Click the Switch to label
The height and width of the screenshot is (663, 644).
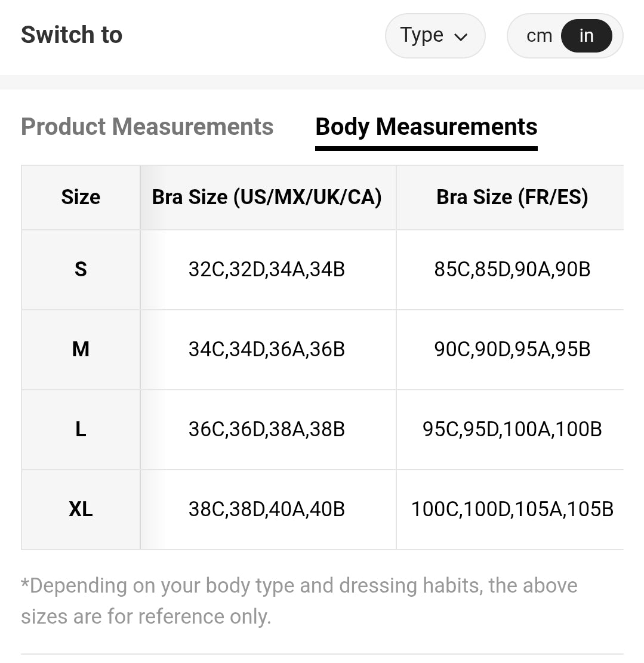click(72, 35)
